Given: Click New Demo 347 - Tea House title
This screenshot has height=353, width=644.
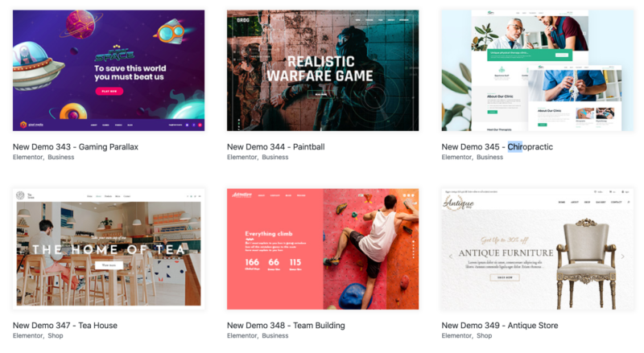Looking at the screenshot, I should (x=65, y=326).
